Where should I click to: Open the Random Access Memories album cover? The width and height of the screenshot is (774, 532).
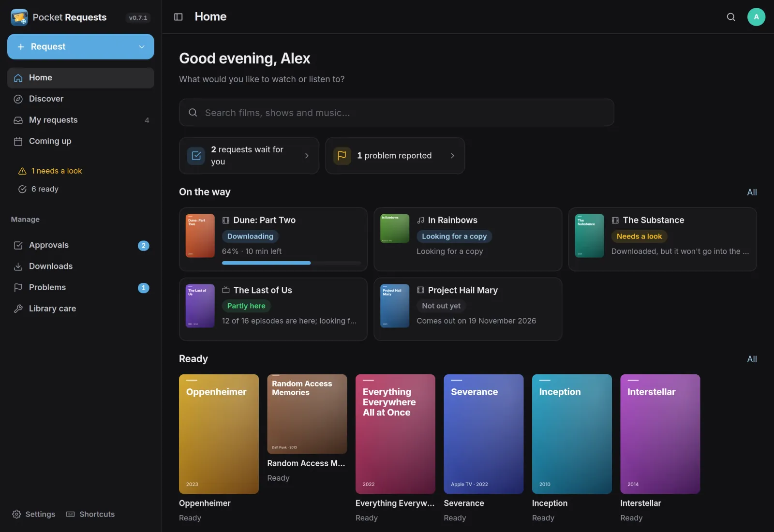click(307, 414)
